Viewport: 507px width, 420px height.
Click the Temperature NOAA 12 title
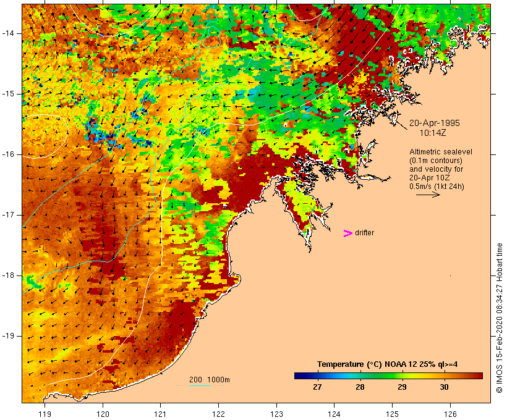click(388, 364)
